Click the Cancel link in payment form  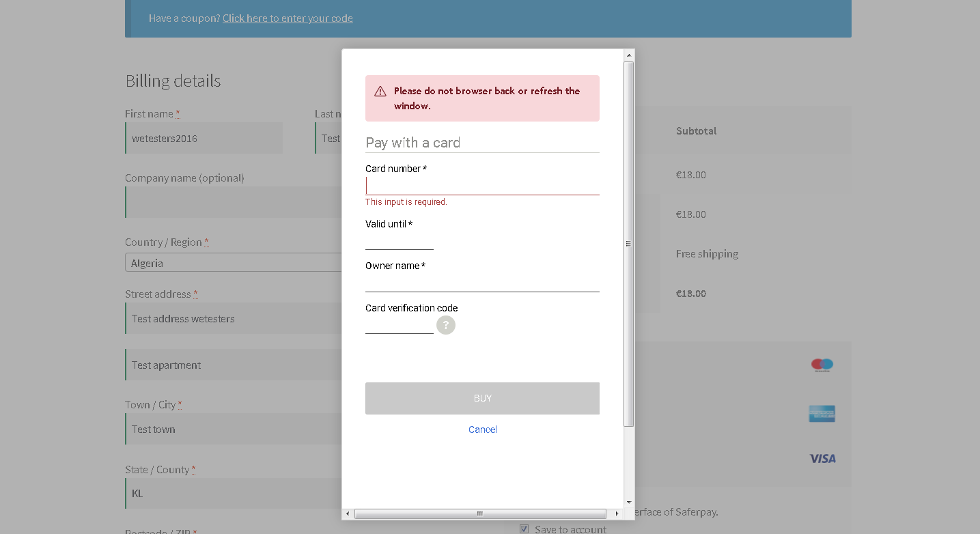tap(482, 430)
